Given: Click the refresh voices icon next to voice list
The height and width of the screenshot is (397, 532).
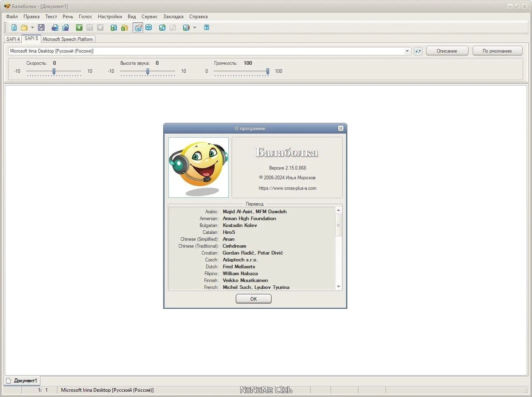Looking at the screenshot, I should (x=418, y=51).
